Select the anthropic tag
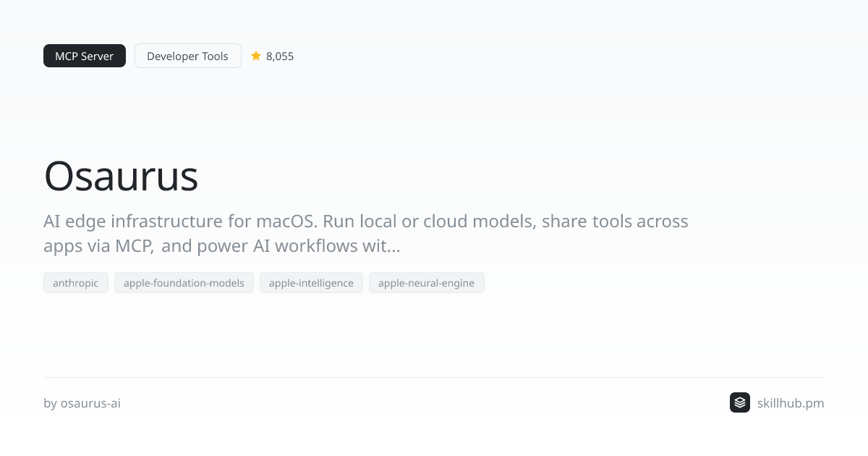The width and height of the screenshot is (868, 456). pyautogui.click(x=76, y=283)
